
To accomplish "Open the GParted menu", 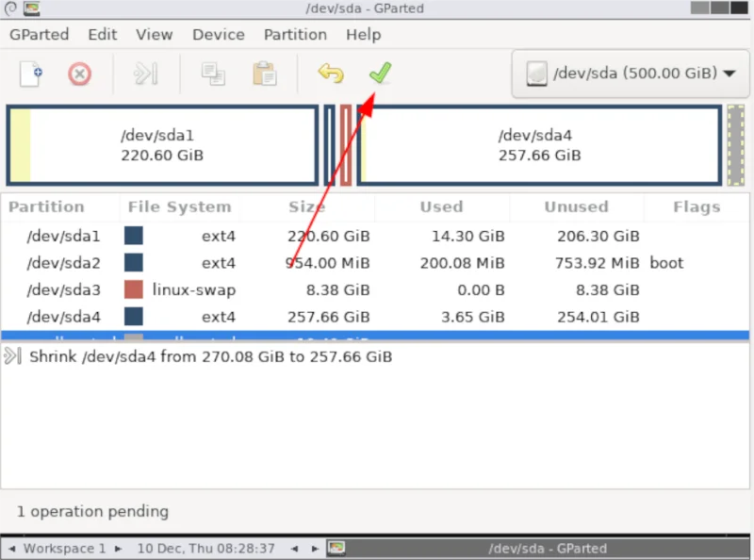I will click(39, 35).
